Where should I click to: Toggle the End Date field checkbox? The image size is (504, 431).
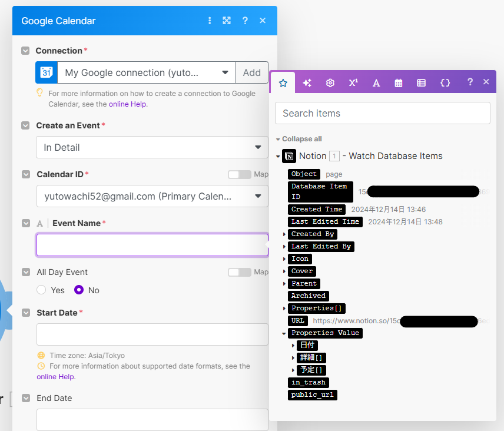[26, 398]
